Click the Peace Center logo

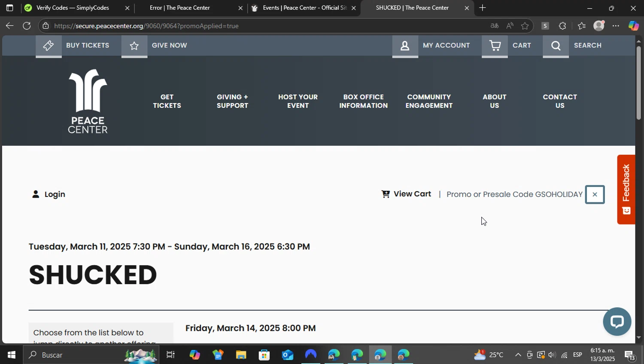88,101
